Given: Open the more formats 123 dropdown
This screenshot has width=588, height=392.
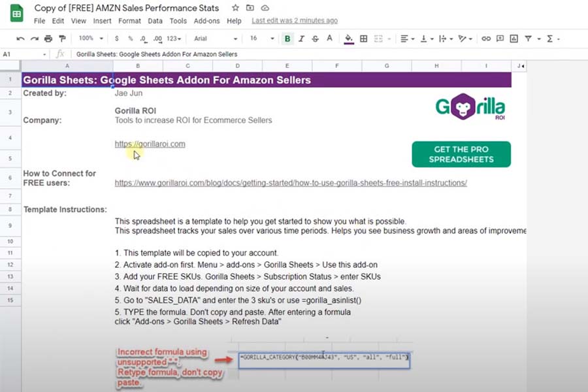Looking at the screenshot, I should pyautogui.click(x=174, y=39).
